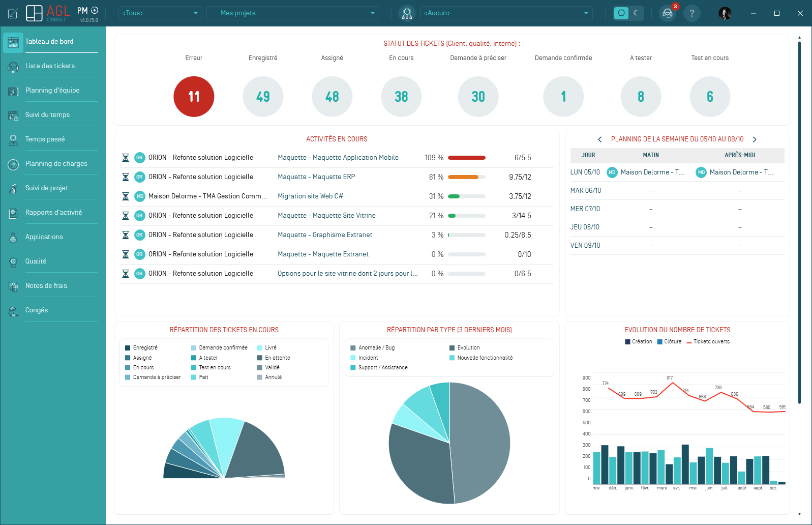Go to the next planning week
The height and width of the screenshot is (525, 812).
[x=755, y=139]
